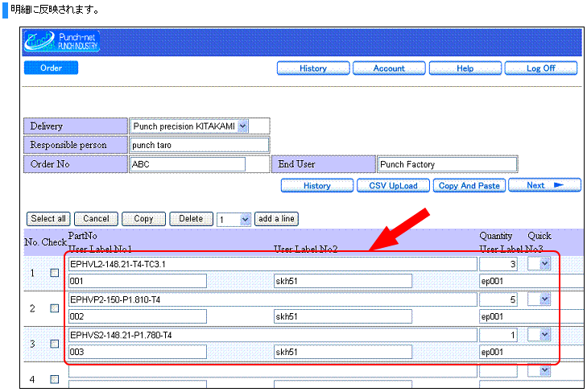This screenshot has height=392, width=587.
Task: Open the Order tab
Action: coord(51,68)
